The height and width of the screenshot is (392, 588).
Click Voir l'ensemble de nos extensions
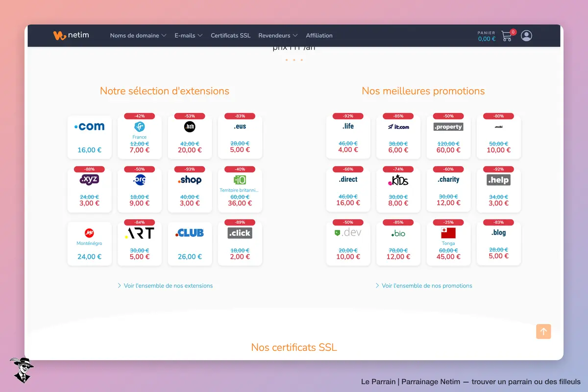[x=165, y=286]
